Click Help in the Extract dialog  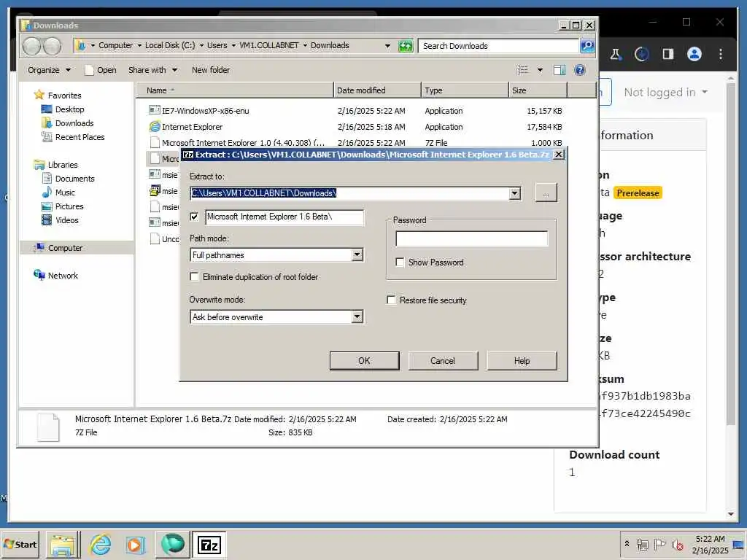(522, 361)
